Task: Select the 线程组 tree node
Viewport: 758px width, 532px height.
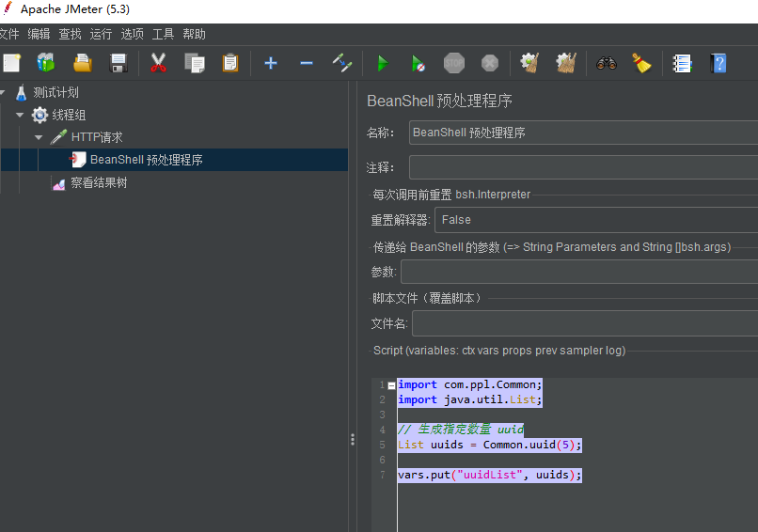Action: (69, 115)
